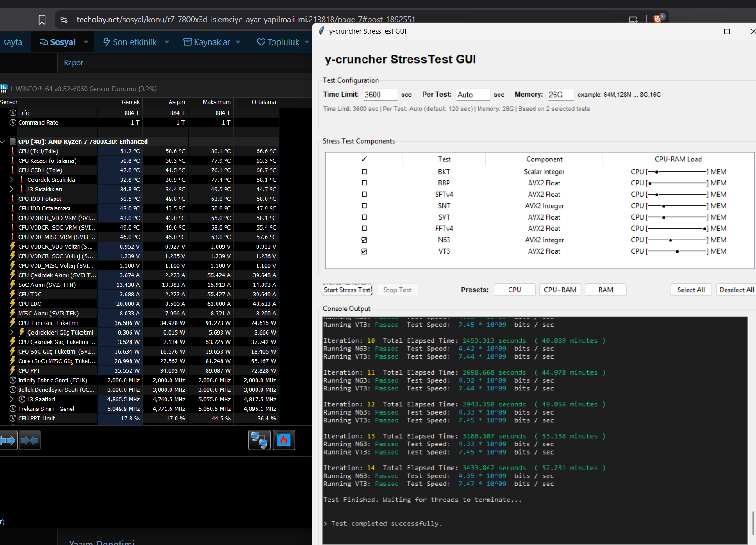756x545 pixels.
Task: Click the bookmark icon in the browser toolbar
Action: pyautogui.click(x=42, y=20)
